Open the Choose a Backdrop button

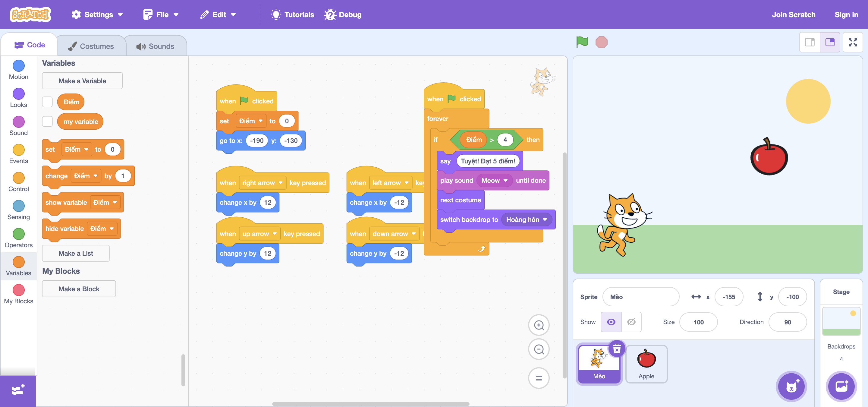(x=841, y=386)
